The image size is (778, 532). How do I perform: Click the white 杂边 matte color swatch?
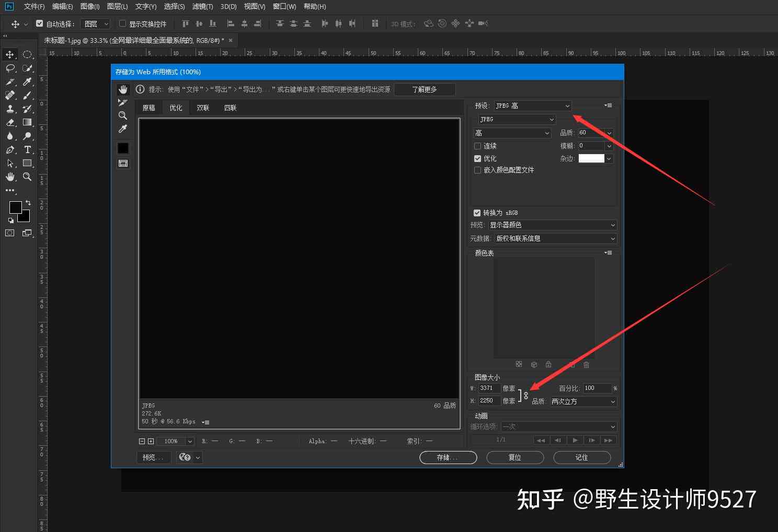[x=591, y=158]
